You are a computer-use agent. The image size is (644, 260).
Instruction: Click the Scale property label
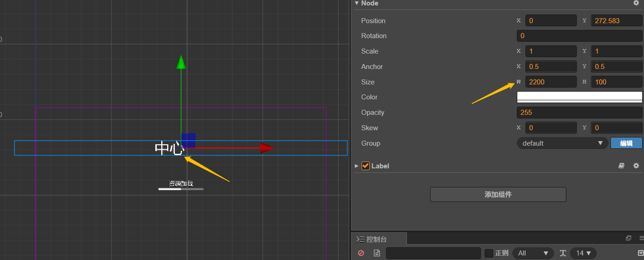click(370, 51)
